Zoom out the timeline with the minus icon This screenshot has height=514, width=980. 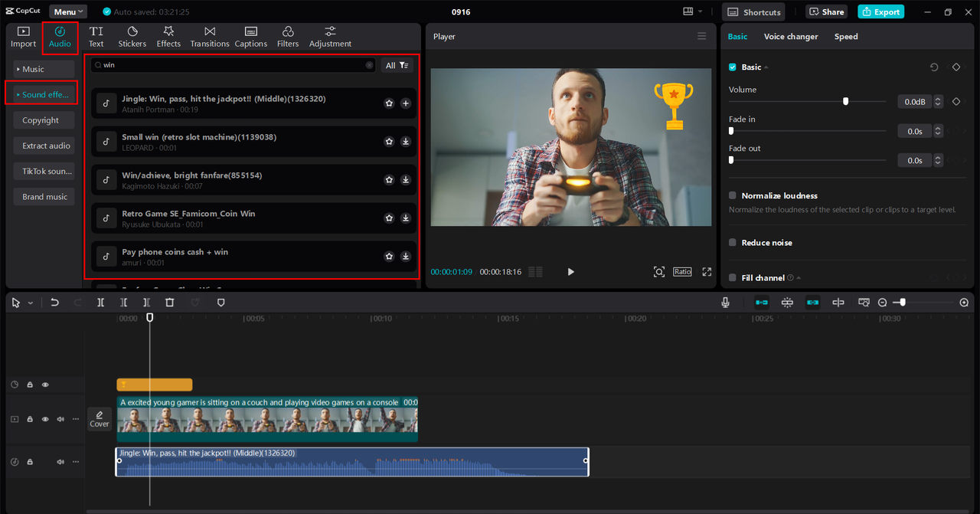[x=883, y=303]
